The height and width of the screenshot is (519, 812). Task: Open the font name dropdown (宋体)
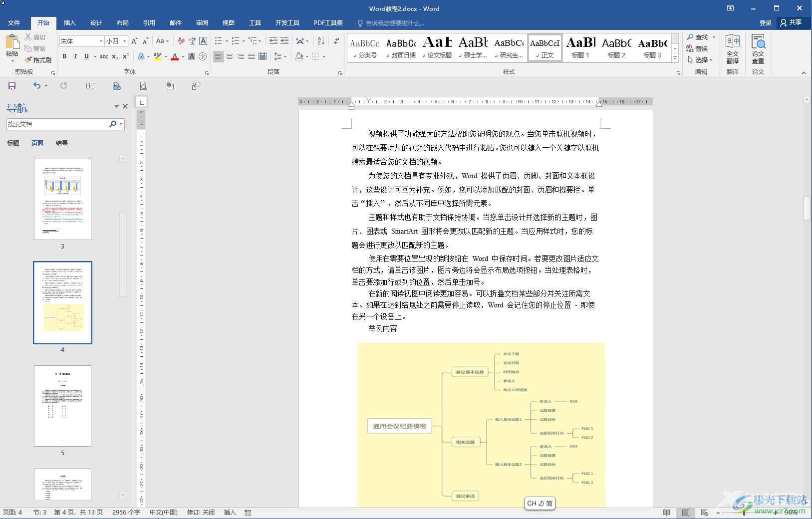[101, 41]
